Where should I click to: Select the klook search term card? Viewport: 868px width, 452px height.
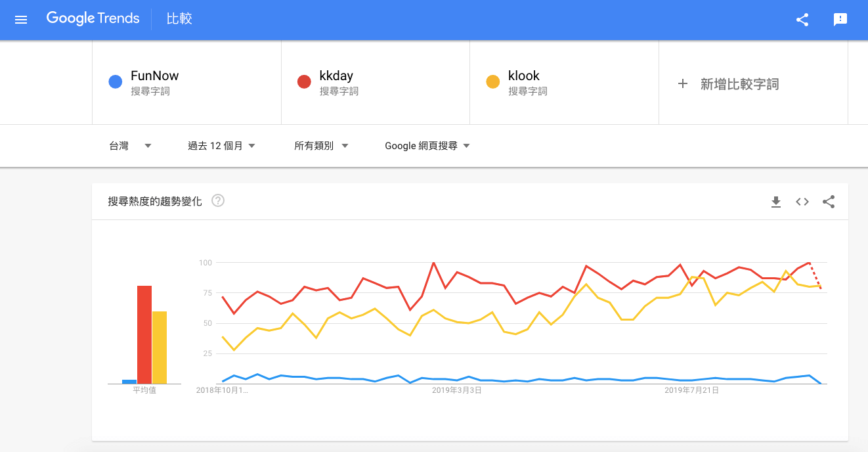tap(563, 82)
